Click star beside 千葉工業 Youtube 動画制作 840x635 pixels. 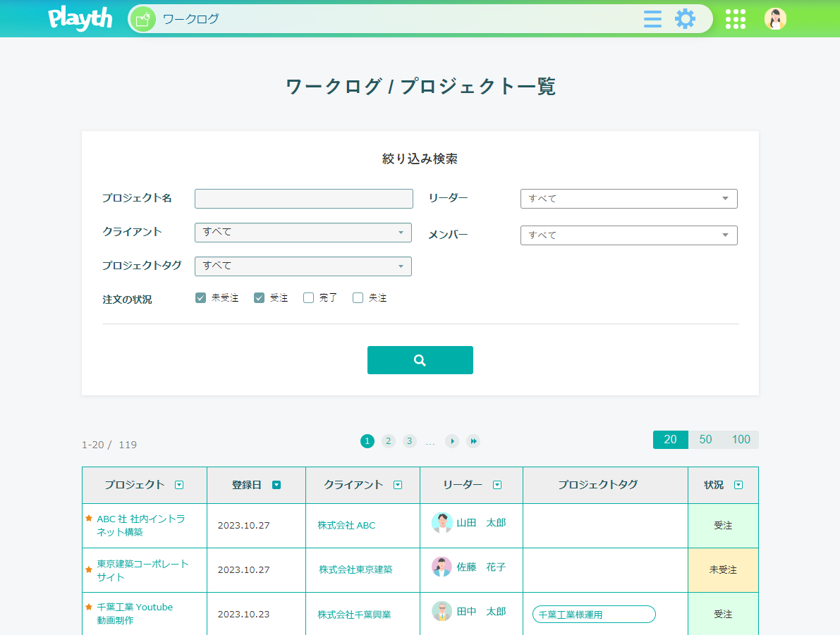[x=89, y=607]
